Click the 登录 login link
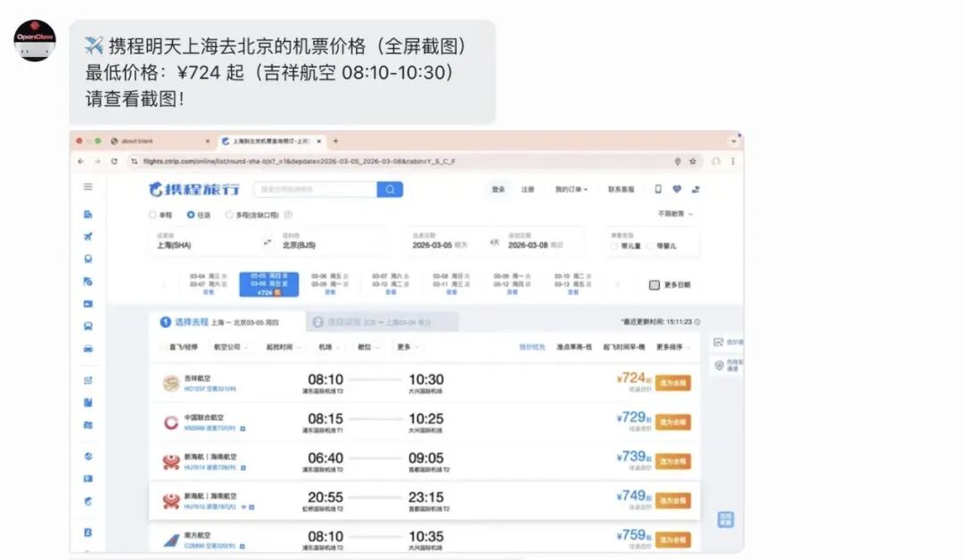The height and width of the screenshot is (560, 963). [498, 190]
